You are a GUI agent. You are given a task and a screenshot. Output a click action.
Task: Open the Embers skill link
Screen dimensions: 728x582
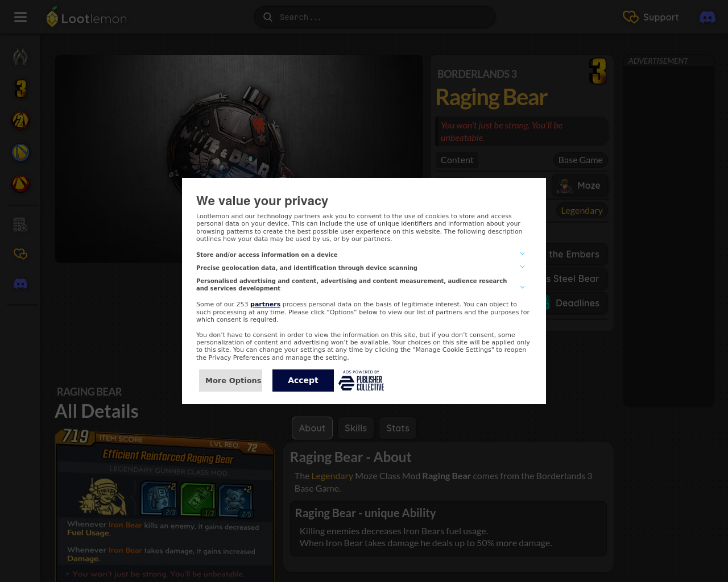pos(576,254)
